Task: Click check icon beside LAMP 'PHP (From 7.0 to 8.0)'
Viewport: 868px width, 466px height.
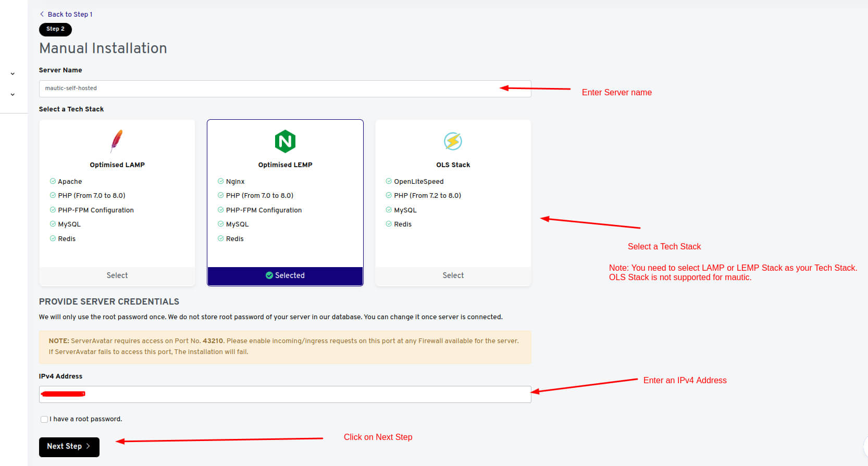Action: pos(53,195)
